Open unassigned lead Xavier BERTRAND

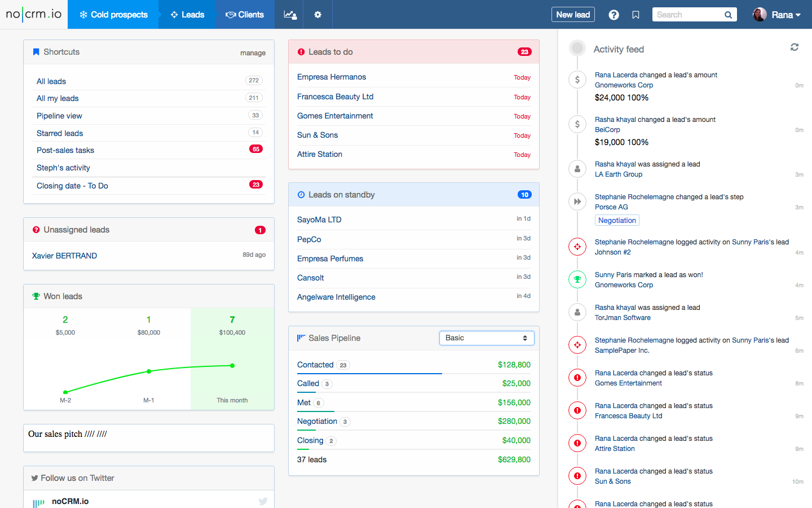click(64, 256)
